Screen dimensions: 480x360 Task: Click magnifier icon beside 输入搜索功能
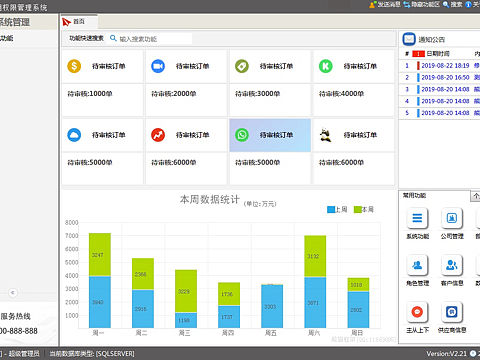click(113, 38)
